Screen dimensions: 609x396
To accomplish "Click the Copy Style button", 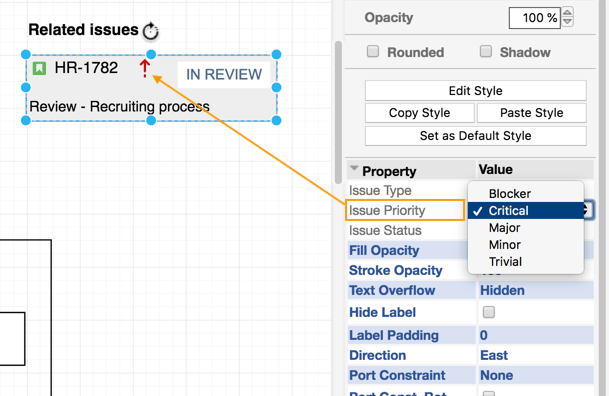I will [419, 113].
